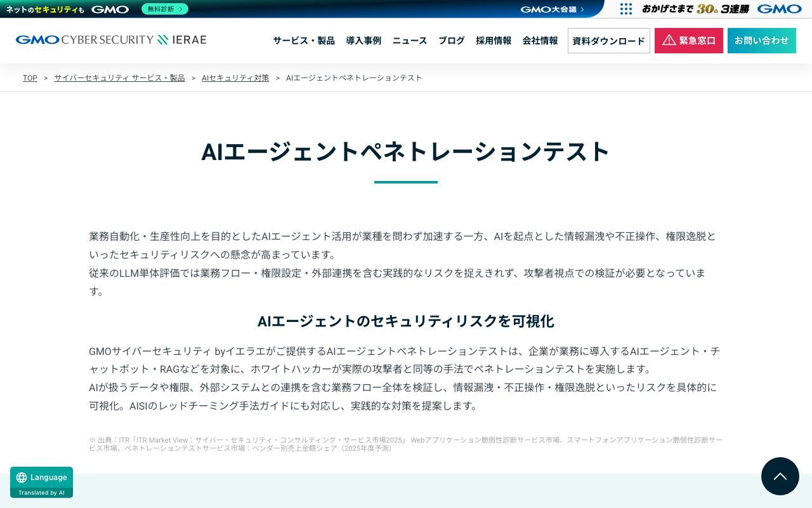Image resolution: width=812 pixels, height=508 pixels.
Task: Click ネットのセキュリティも banner text
Action: pos(45,10)
